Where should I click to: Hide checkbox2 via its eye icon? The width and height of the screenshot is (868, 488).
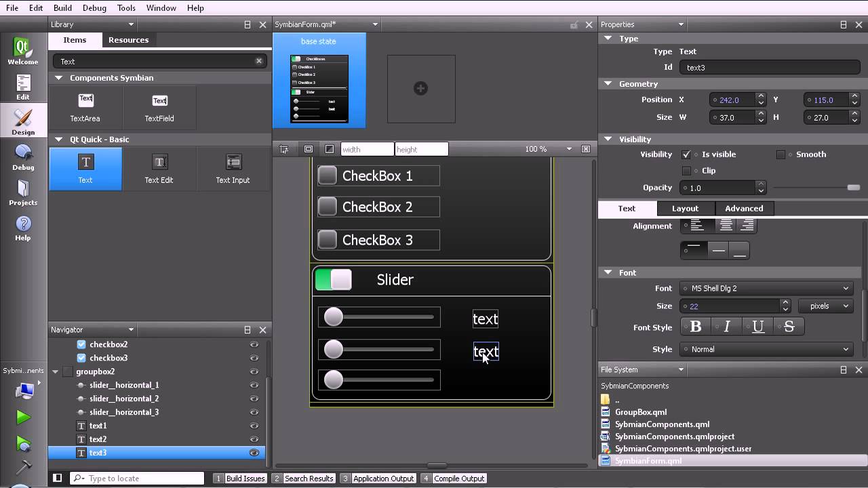coord(254,344)
